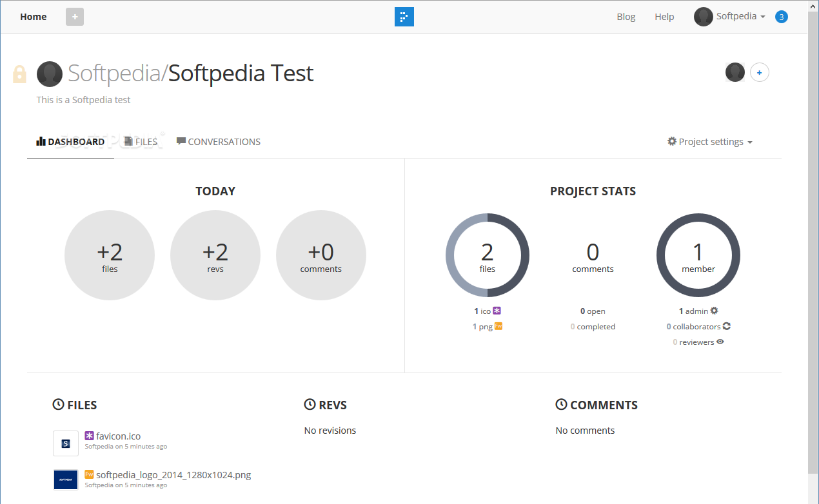Image resolution: width=819 pixels, height=504 pixels.
Task: Click the blue app logo icon
Action: pyautogui.click(x=404, y=17)
